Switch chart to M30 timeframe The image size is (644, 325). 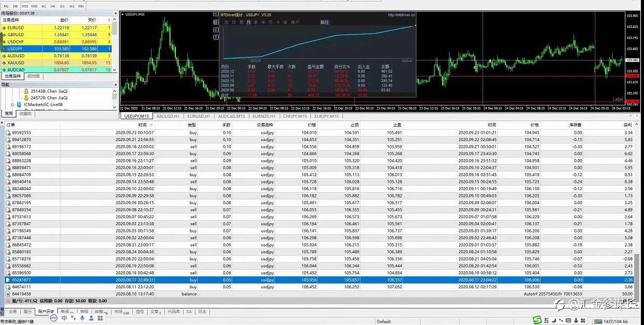[x=35, y=6]
